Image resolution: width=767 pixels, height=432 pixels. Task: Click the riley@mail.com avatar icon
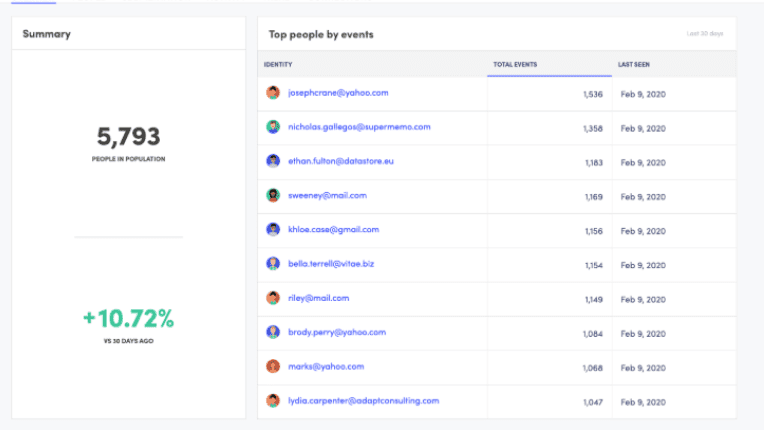tap(273, 298)
